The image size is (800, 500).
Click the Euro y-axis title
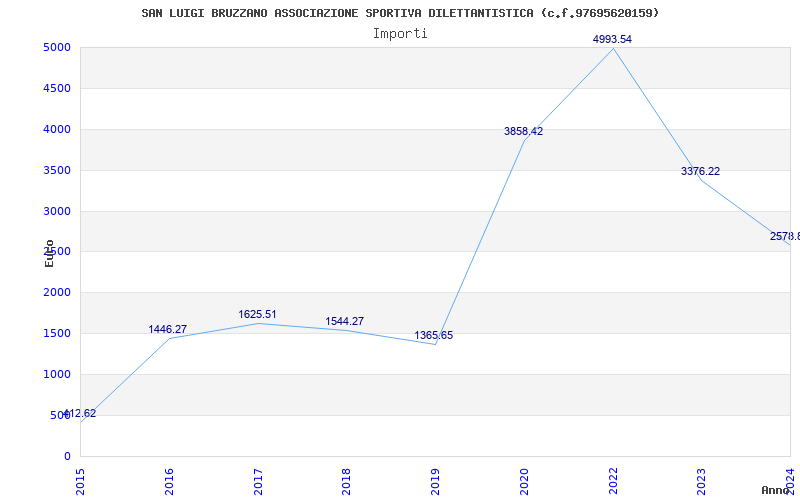click(x=49, y=253)
